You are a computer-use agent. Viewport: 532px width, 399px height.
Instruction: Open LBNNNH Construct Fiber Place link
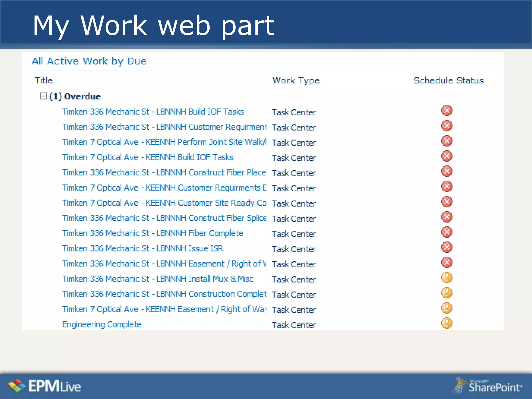pyautogui.click(x=164, y=172)
